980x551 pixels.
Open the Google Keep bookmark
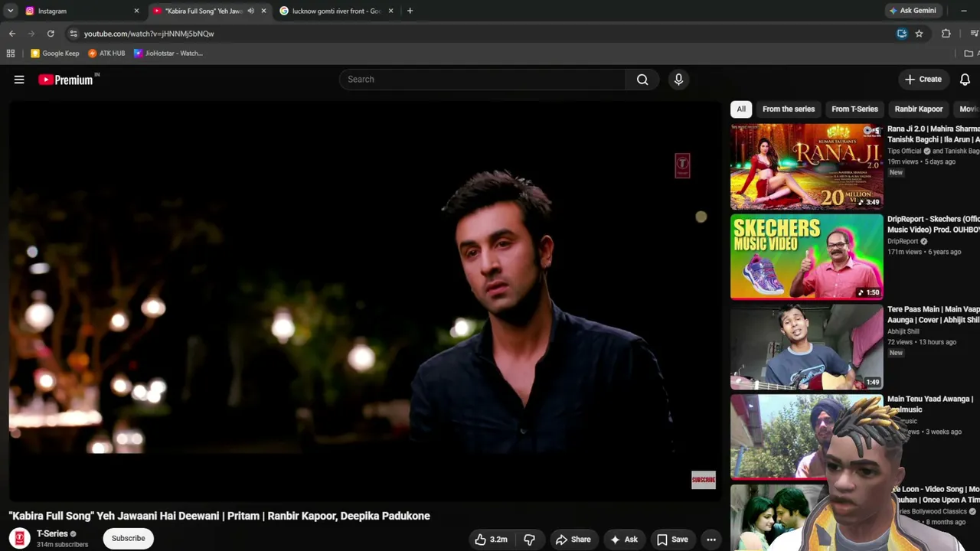tap(55, 54)
